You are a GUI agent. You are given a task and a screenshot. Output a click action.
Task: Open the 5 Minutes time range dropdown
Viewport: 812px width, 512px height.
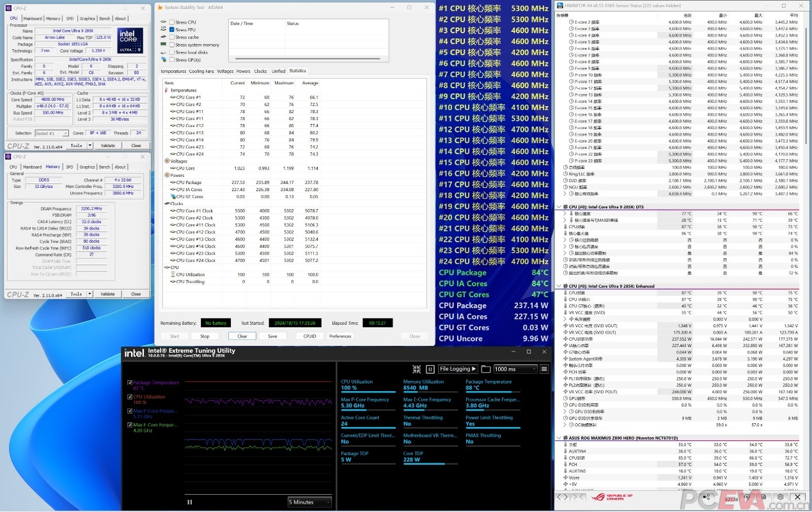(x=309, y=502)
